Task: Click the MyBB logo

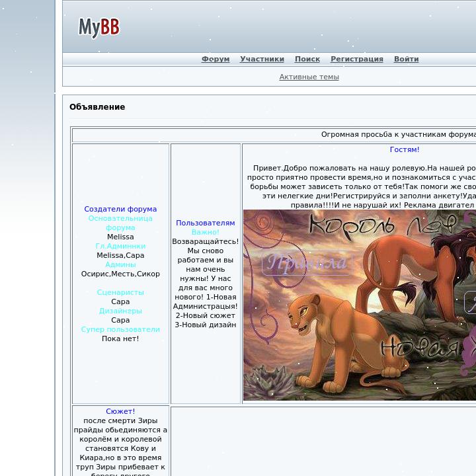Action: [x=99, y=28]
